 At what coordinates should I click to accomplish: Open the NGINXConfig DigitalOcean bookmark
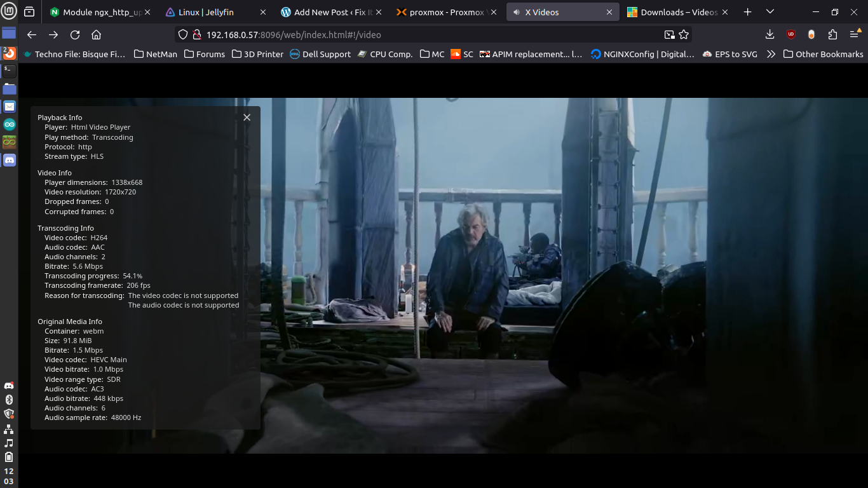(x=642, y=54)
